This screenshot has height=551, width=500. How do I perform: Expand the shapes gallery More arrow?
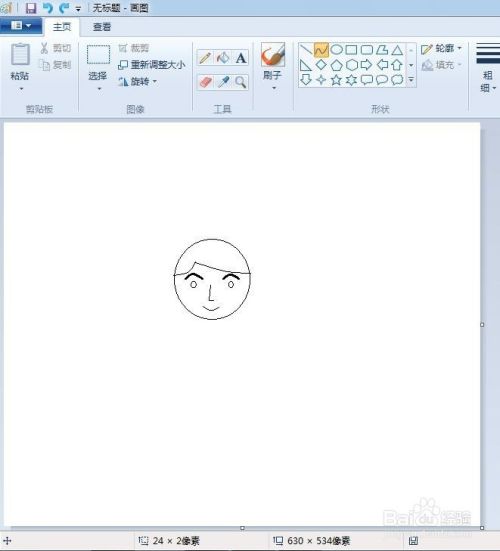[x=411, y=80]
